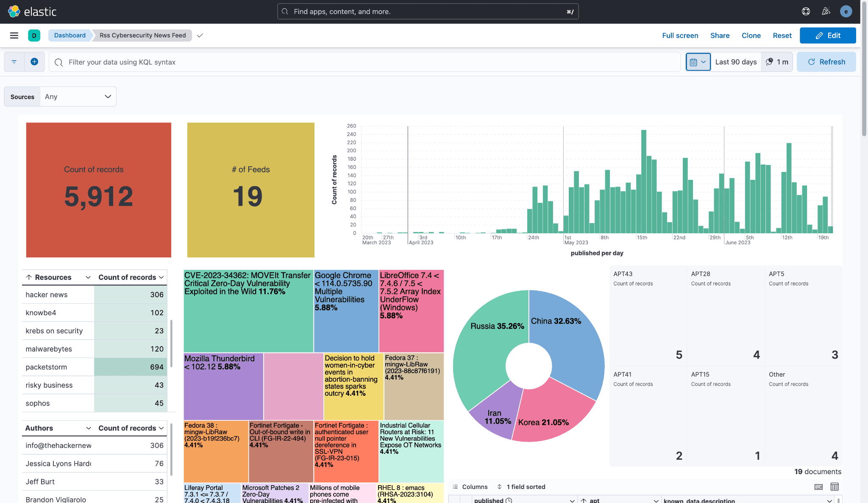
Task: Open the Resources column header chevron
Action: [x=88, y=277]
